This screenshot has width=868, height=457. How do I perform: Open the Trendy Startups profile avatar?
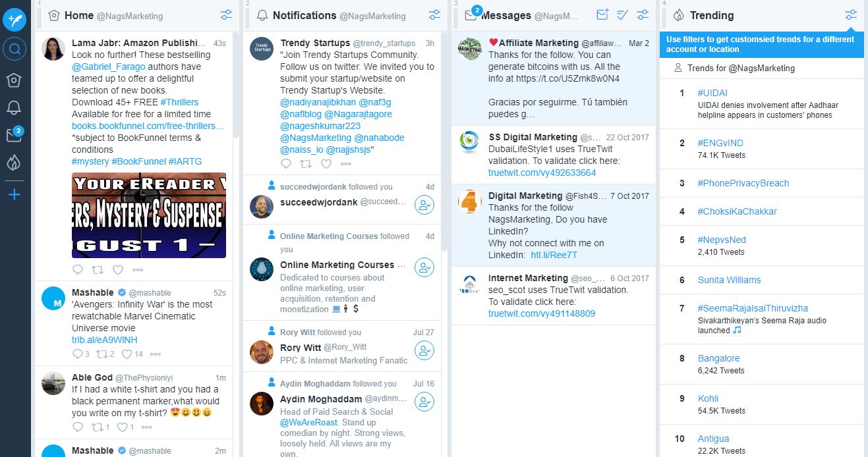tap(262, 49)
